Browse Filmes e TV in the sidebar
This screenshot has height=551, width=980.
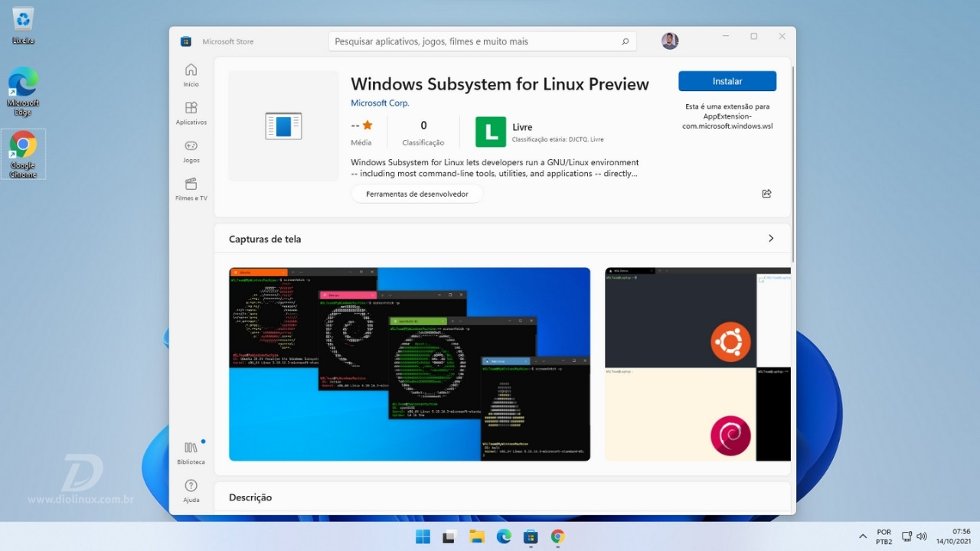click(191, 190)
